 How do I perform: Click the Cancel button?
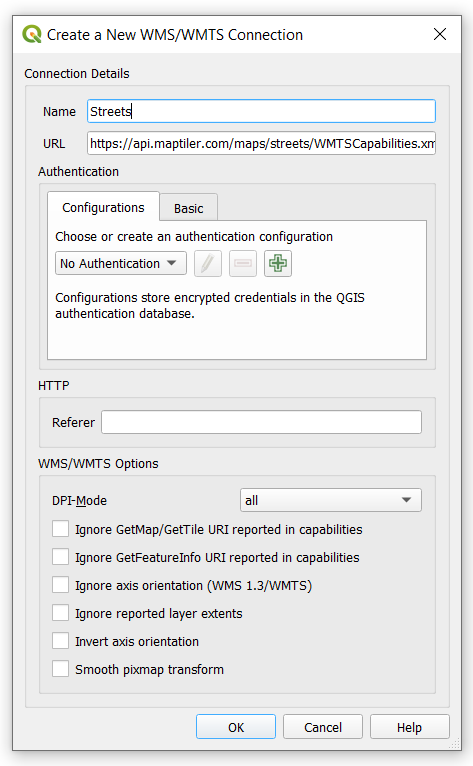pyautogui.click(x=322, y=727)
